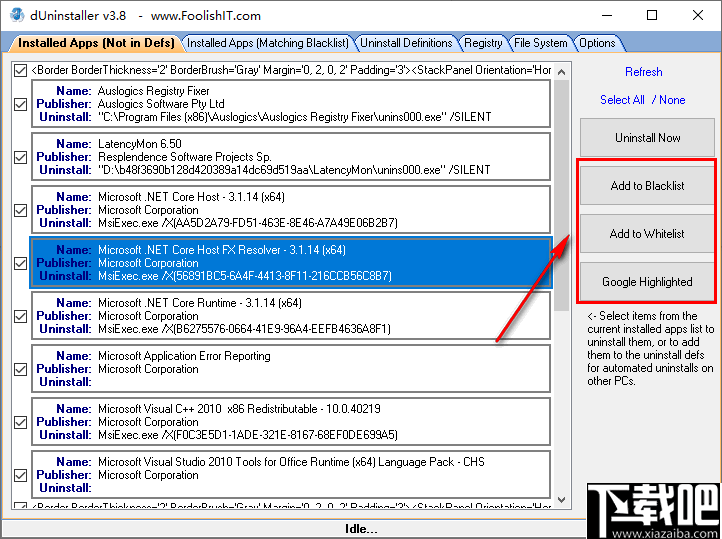Click the MsiExec {B6275576...} uninstall string

point(244,329)
